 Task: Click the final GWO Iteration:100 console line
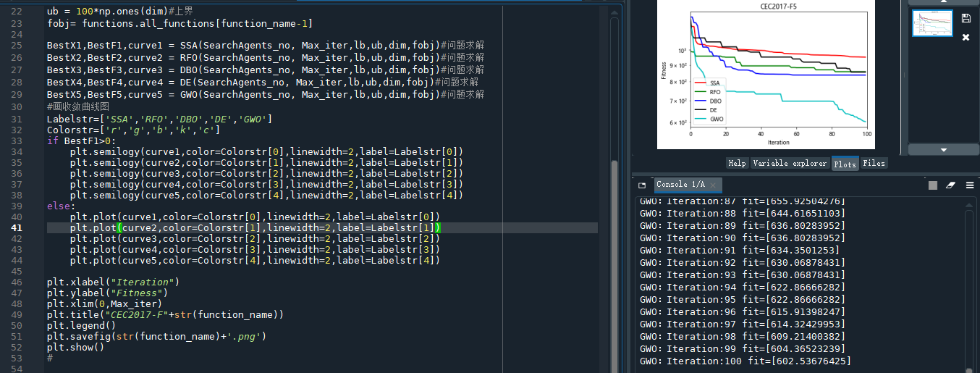[x=745, y=361]
